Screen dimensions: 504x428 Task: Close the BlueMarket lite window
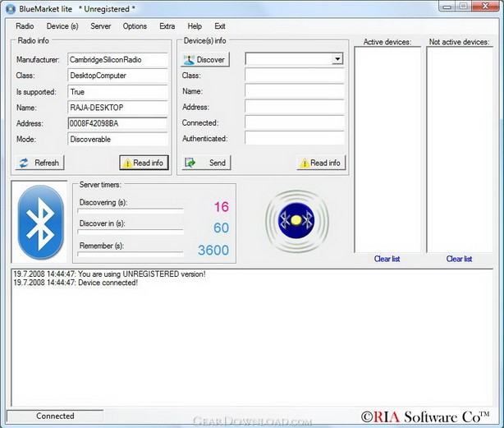coord(486,7)
